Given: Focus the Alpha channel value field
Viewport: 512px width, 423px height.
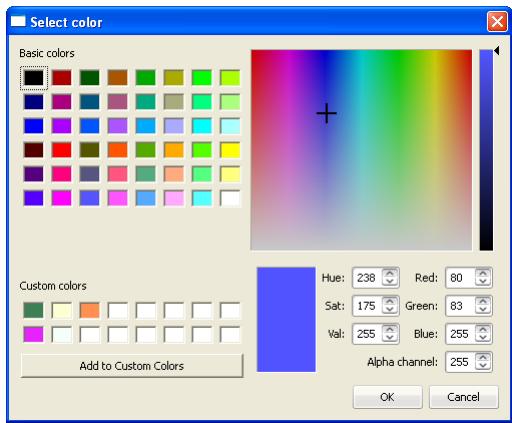Looking at the screenshot, I should coord(461,362).
